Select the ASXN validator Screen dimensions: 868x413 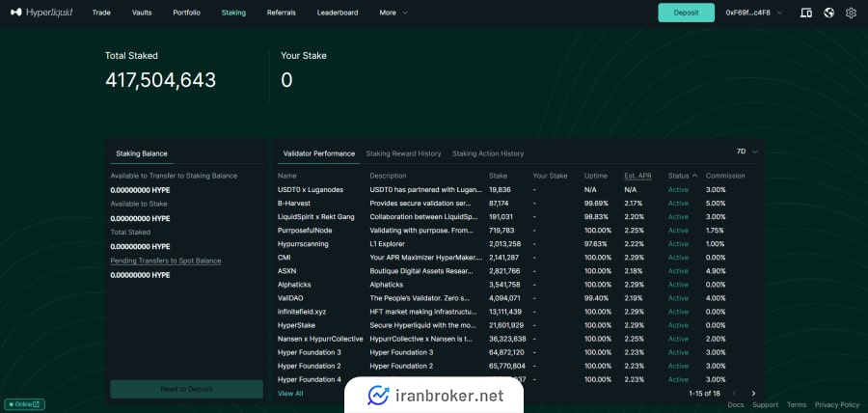(x=286, y=271)
